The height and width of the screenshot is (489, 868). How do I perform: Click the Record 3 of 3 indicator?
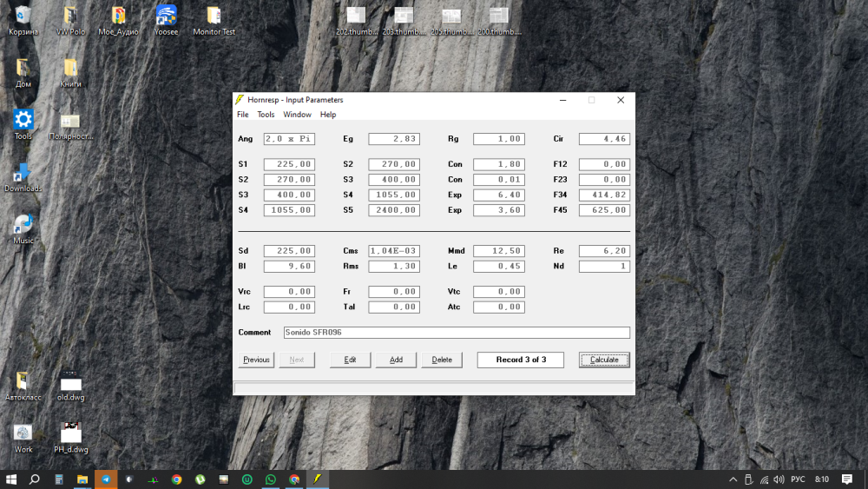coord(520,360)
